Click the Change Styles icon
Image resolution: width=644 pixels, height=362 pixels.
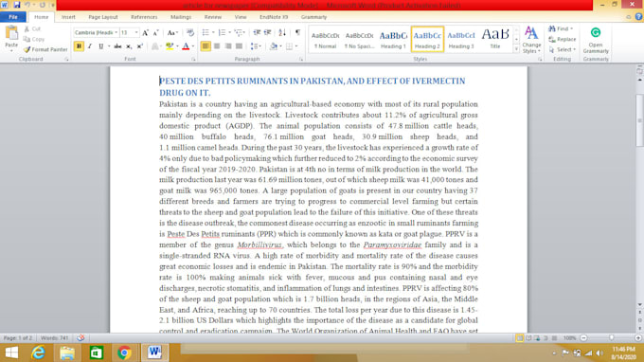click(x=531, y=40)
